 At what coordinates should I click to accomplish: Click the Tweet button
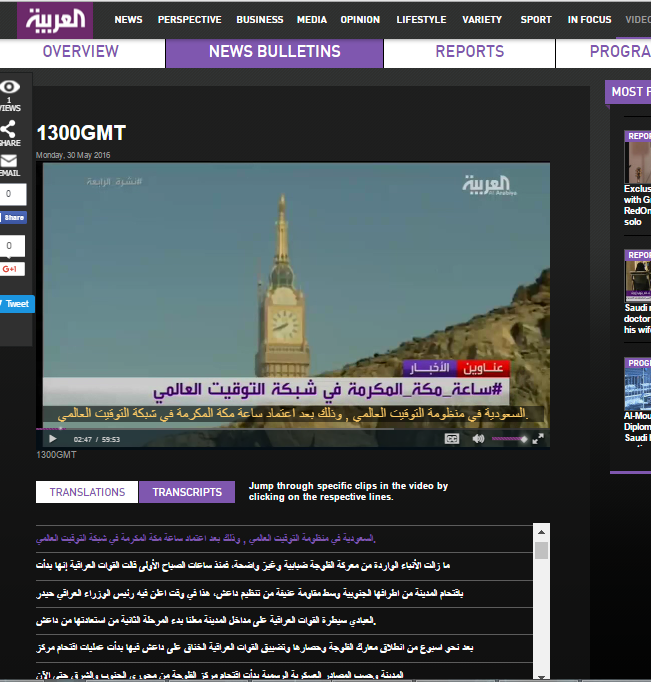click(17, 304)
